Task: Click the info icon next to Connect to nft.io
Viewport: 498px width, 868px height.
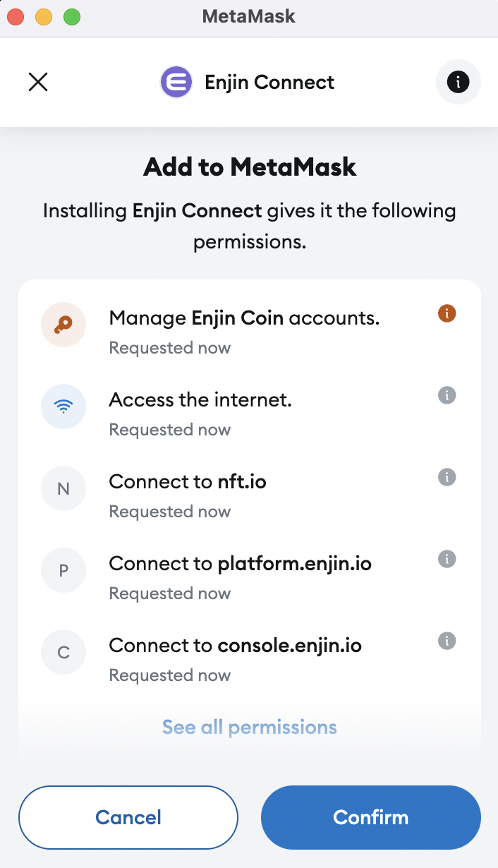Action: [x=447, y=477]
